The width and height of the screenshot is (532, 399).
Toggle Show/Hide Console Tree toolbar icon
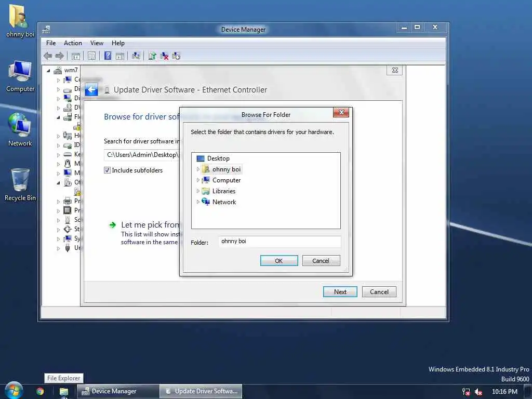click(76, 56)
